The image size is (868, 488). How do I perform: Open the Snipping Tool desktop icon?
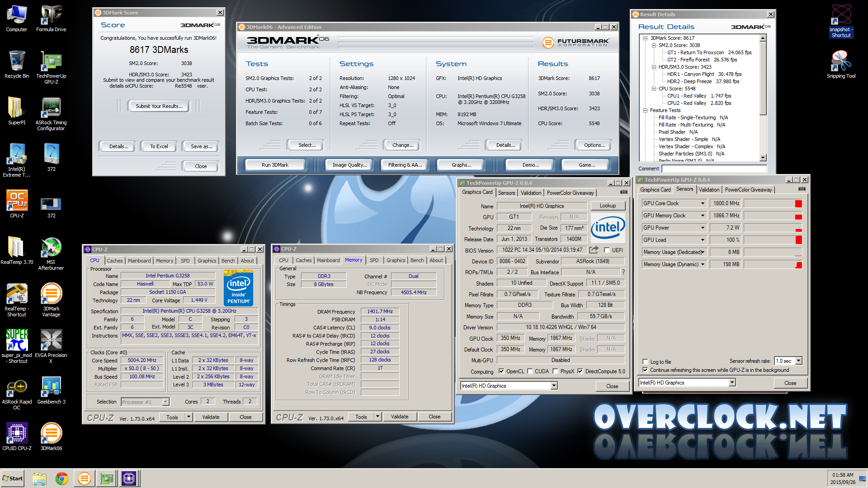[841, 65]
